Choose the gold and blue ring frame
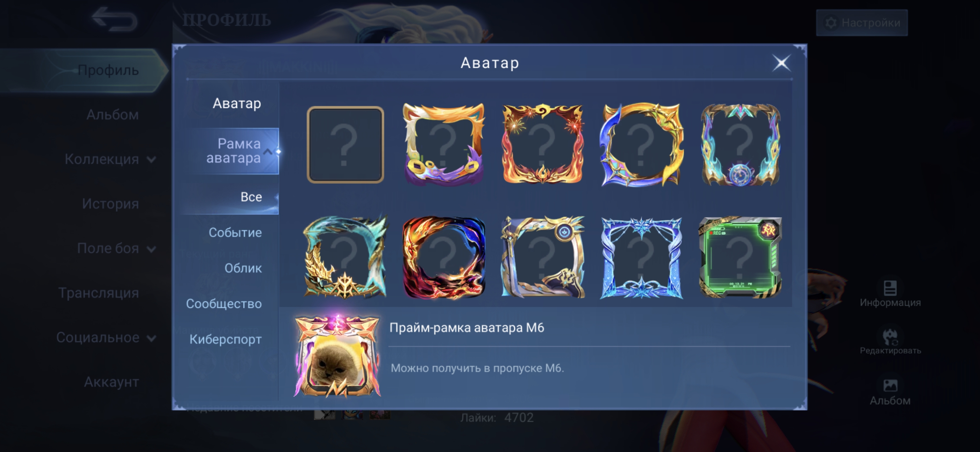 641,144
